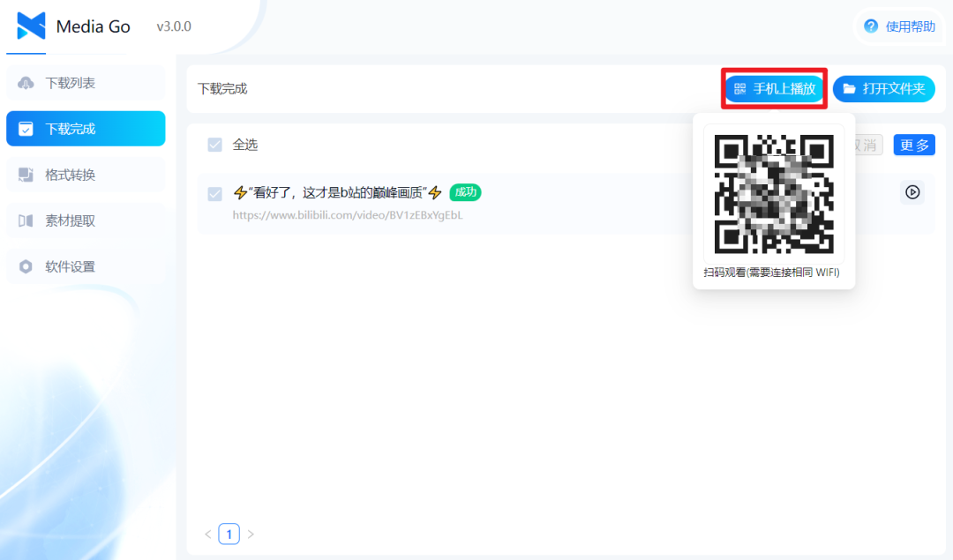Viewport: 953px width, 560px height.
Task: Click the 手机上播放 button
Action: click(773, 88)
